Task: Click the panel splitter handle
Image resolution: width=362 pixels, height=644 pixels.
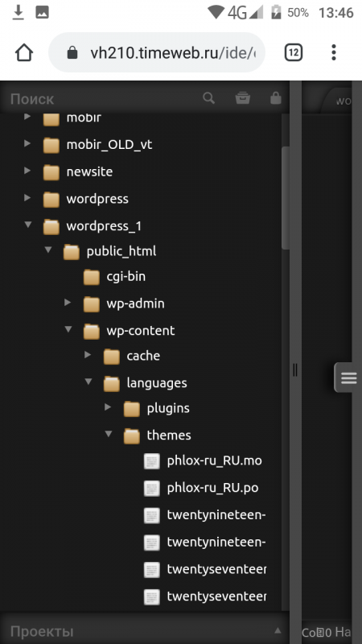Action: (x=295, y=370)
